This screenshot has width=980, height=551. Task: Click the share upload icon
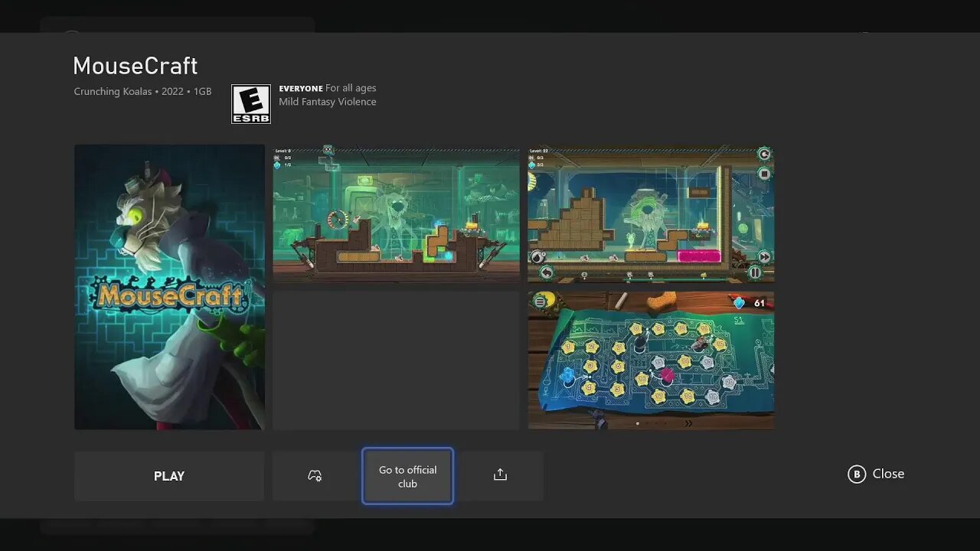[500, 475]
